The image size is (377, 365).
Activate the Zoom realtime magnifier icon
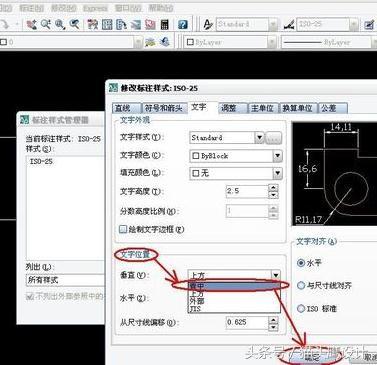coord(46,24)
